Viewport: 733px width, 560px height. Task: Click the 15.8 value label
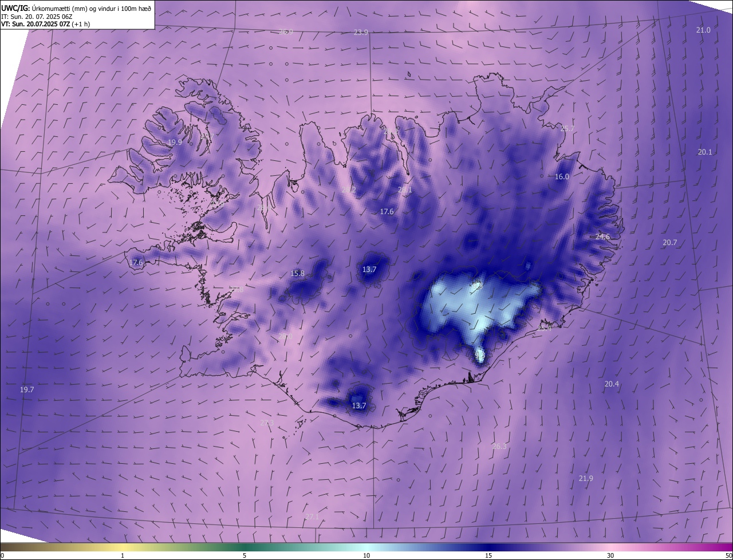298,273
